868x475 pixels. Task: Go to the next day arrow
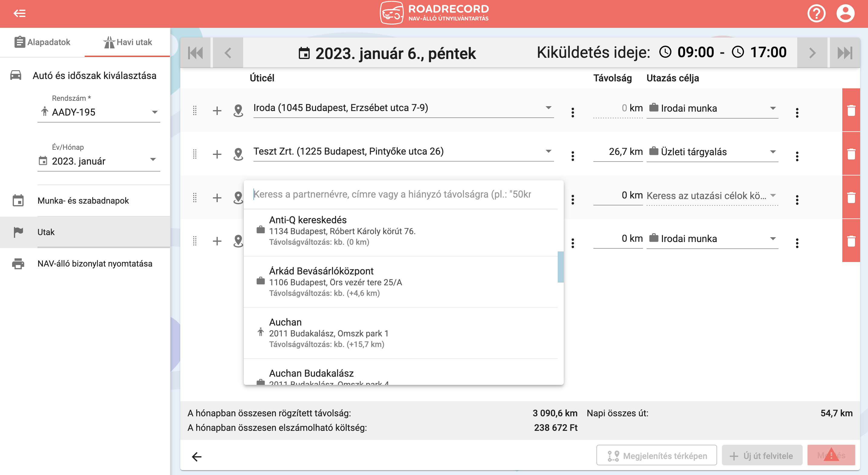[812, 53]
